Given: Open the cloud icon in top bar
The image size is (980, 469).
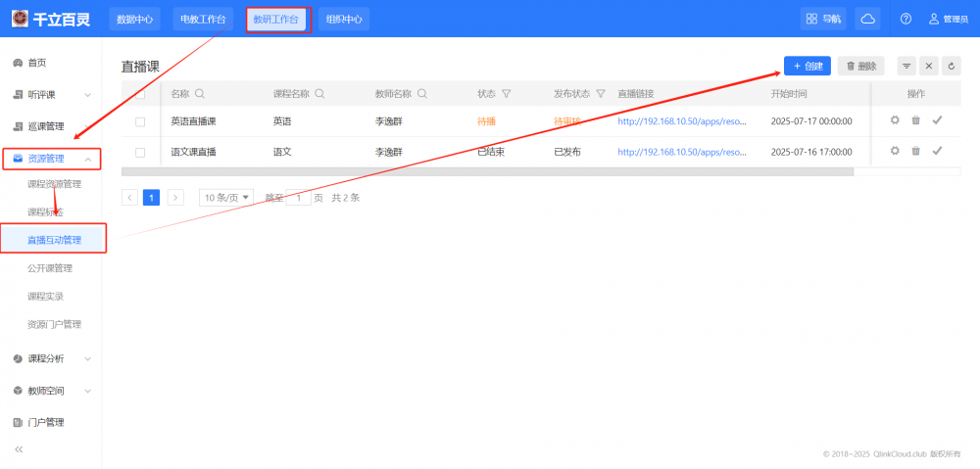Looking at the screenshot, I should pos(867,19).
